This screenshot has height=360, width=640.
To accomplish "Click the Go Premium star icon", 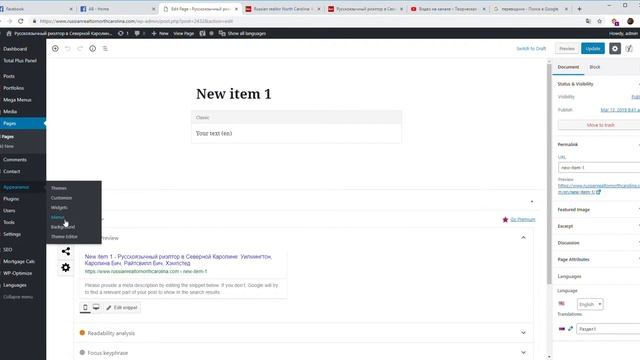I will coord(505,220).
